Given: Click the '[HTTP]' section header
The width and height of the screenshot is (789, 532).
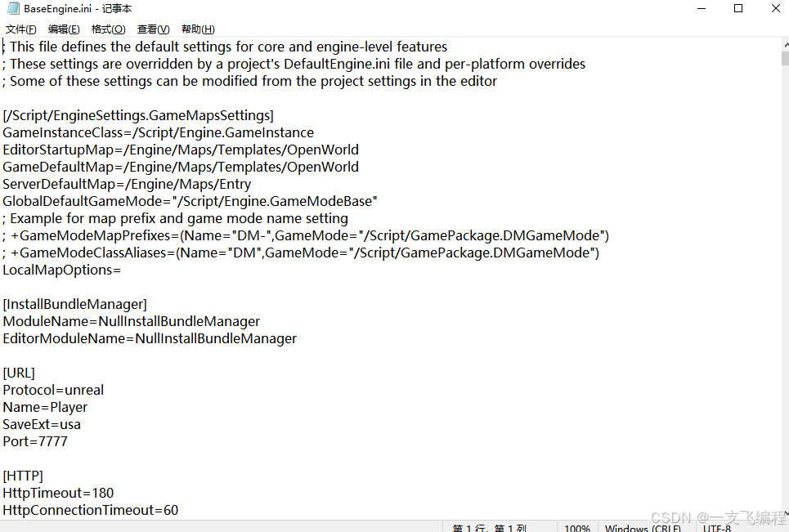Looking at the screenshot, I should pos(23,476).
